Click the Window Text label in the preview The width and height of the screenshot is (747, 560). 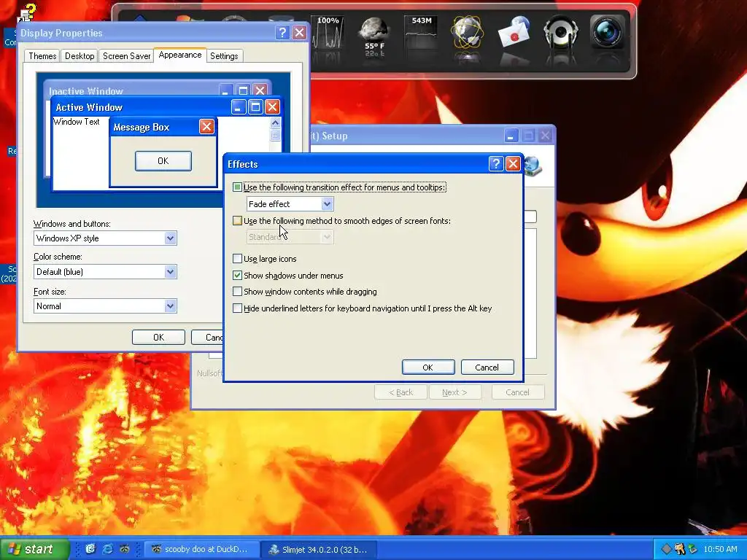(x=76, y=122)
